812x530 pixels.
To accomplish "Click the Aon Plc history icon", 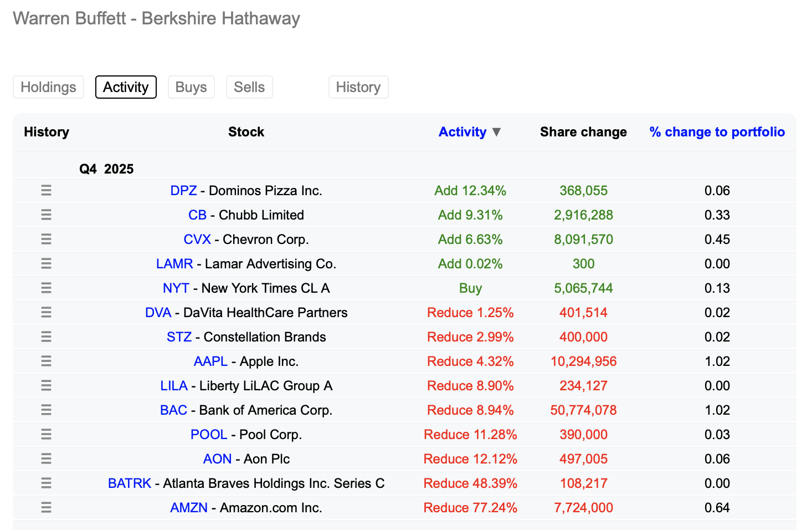I will [46, 459].
